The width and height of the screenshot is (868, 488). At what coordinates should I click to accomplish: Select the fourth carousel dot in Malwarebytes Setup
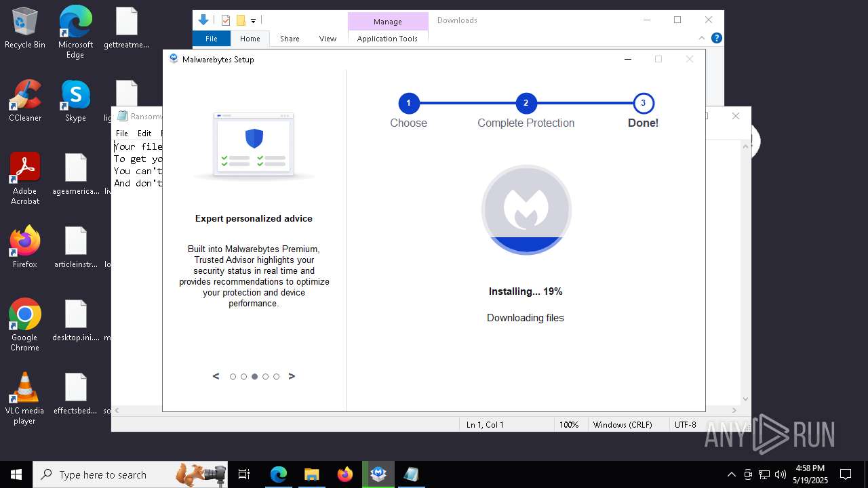coord(265,377)
